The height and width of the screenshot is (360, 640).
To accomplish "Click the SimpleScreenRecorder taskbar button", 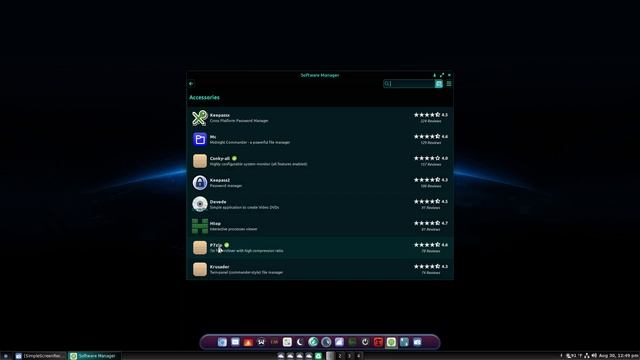I will [x=40, y=356].
